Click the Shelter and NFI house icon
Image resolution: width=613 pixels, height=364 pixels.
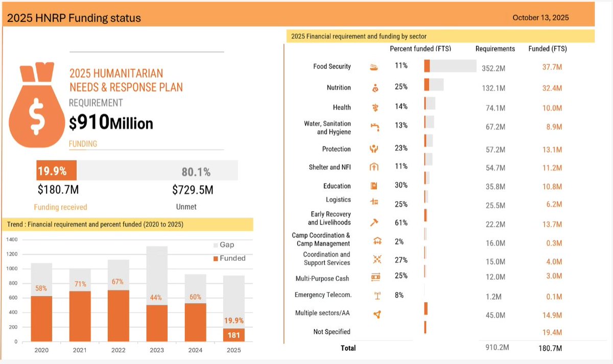(x=374, y=166)
